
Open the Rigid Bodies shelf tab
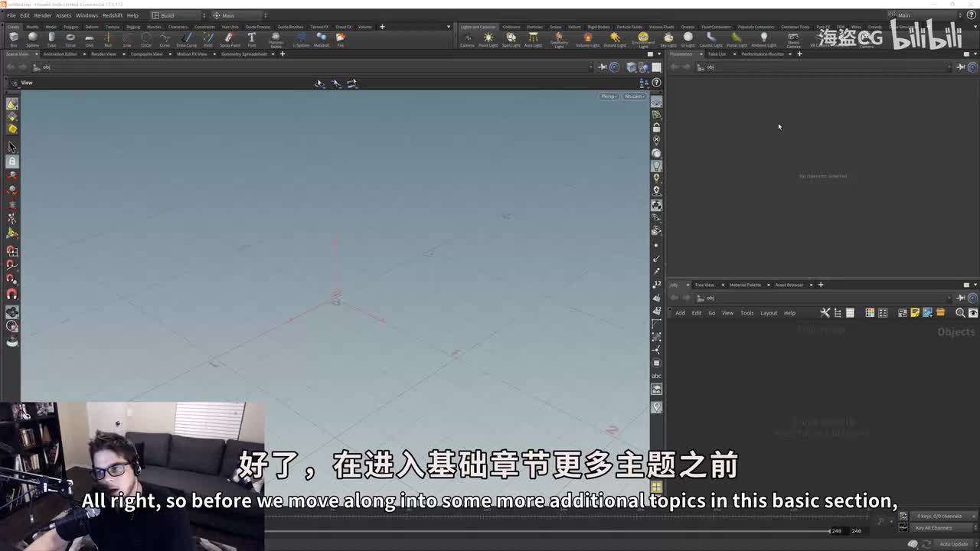(598, 27)
